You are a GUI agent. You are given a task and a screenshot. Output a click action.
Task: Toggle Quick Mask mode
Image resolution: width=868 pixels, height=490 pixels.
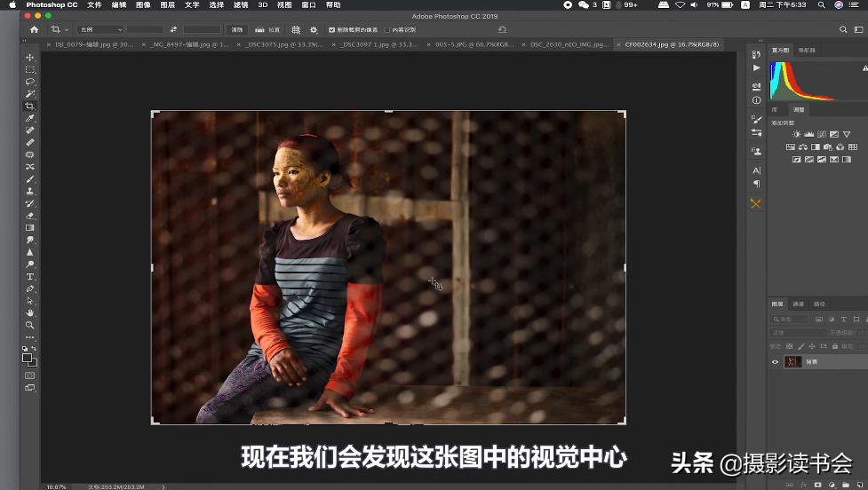(30, 375)
